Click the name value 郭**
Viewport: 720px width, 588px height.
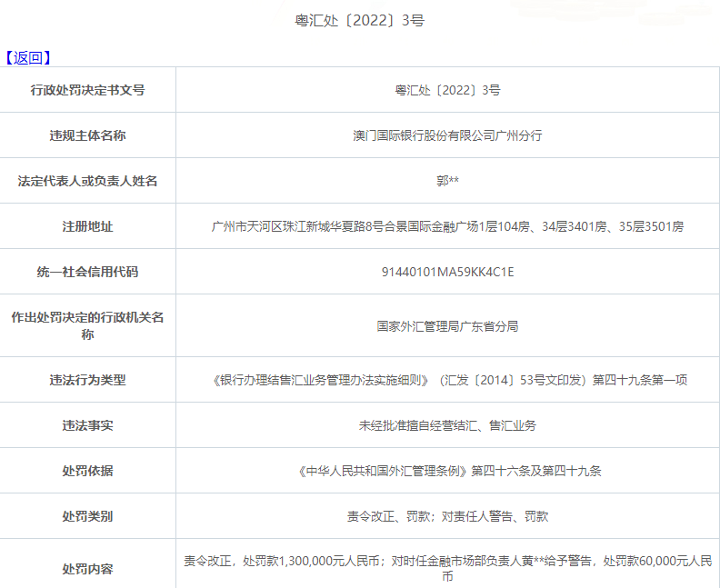447,181
